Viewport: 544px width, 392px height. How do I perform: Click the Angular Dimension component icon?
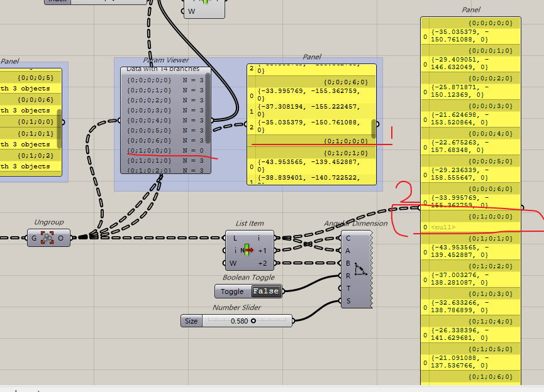(360, 269)
